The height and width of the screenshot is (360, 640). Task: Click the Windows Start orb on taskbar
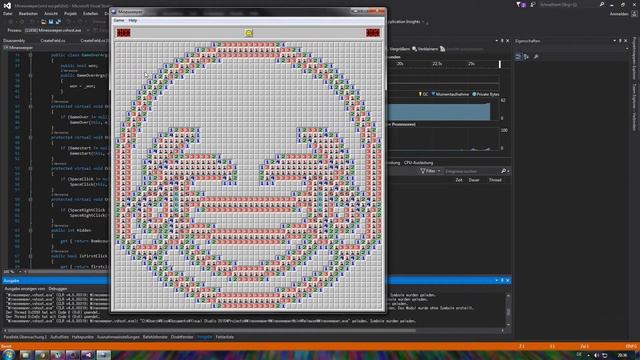8,355
